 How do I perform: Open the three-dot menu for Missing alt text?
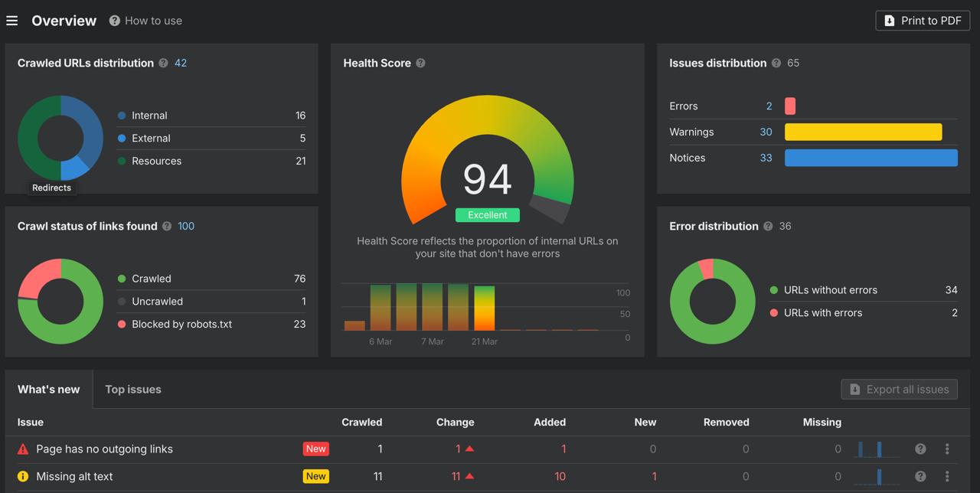946,476
